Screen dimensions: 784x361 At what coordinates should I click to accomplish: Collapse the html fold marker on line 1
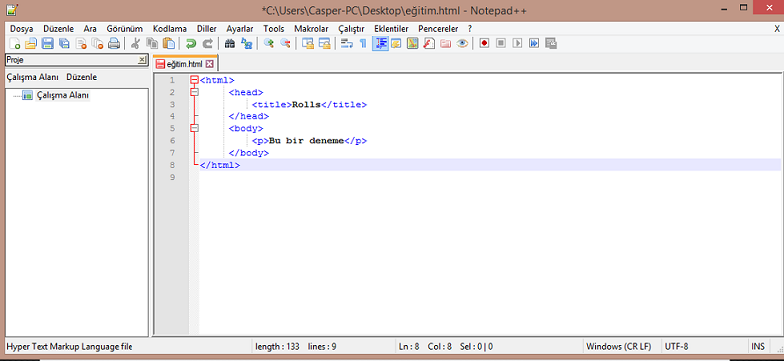[194, 80]
